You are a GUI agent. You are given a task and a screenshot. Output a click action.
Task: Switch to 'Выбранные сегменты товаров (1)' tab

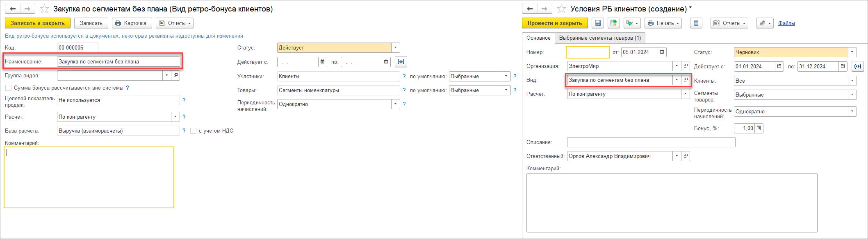[600, 38]
